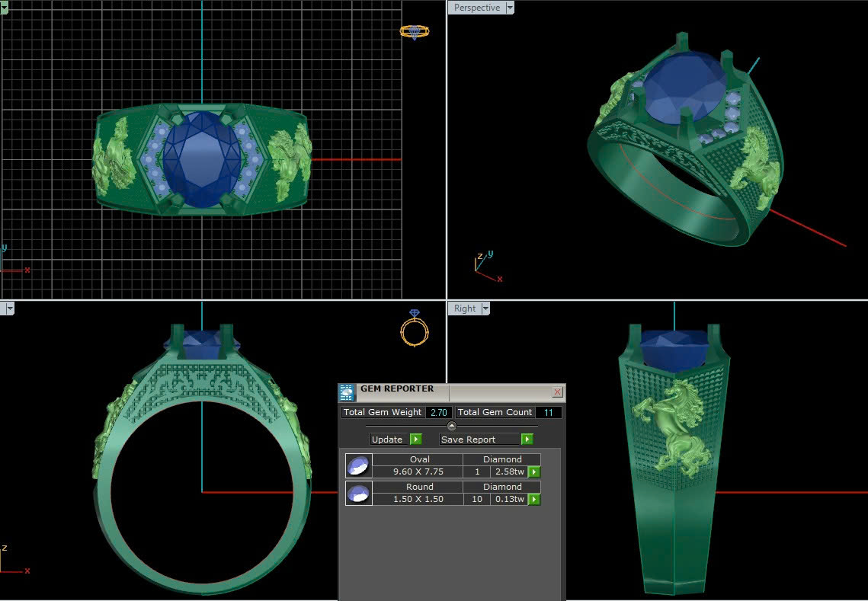The height and width of the screenshot is (601, 868).
Task: Open the bottom-left viewport dropdown arrow
Action: coord(10,308)
